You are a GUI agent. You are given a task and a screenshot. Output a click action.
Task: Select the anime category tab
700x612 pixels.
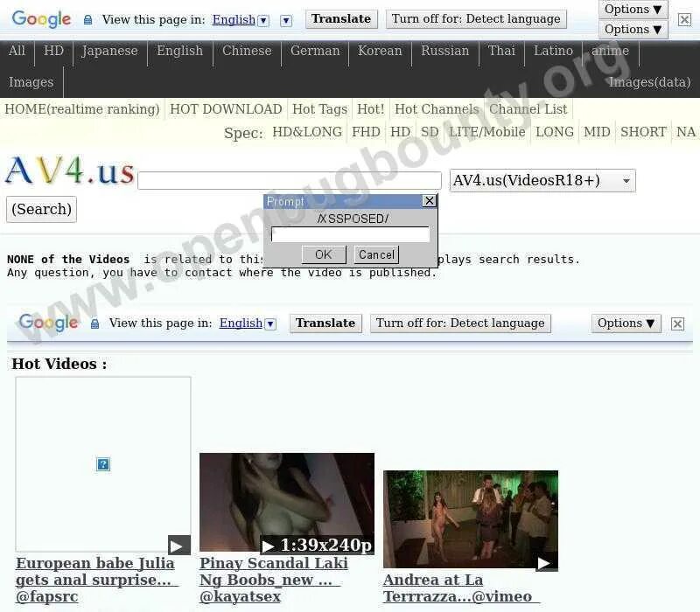pos(610,51)
